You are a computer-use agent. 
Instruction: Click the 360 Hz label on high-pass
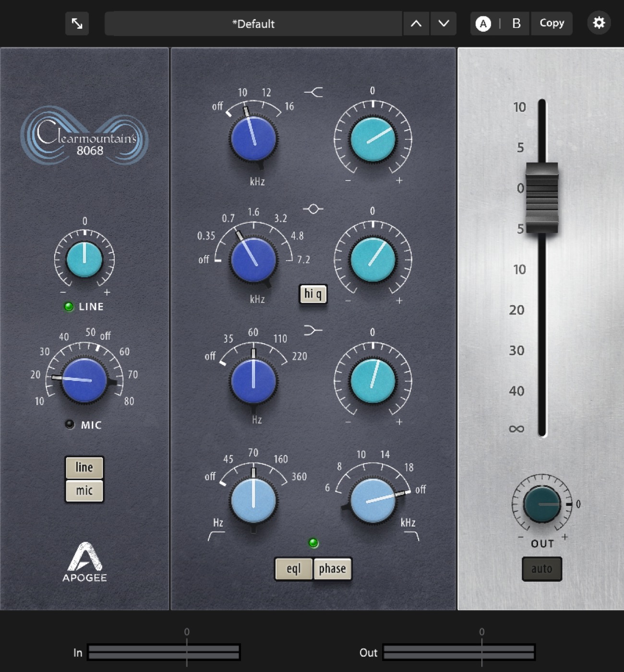(x=299, y=477)
